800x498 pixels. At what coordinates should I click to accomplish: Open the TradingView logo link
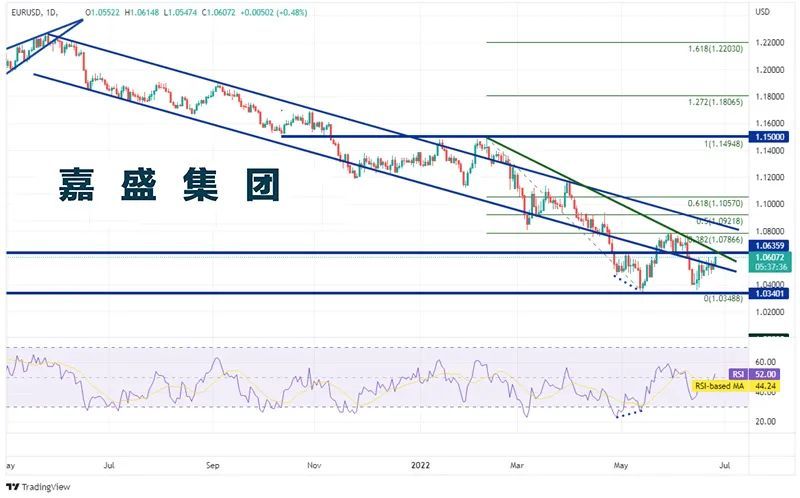(x=38, y=487)
